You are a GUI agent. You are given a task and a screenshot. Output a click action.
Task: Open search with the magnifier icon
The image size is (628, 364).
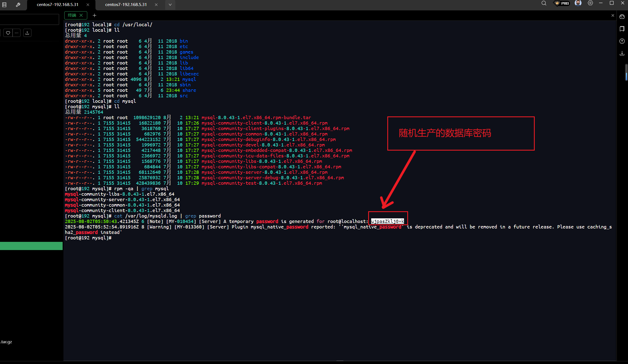click(544, 4)
